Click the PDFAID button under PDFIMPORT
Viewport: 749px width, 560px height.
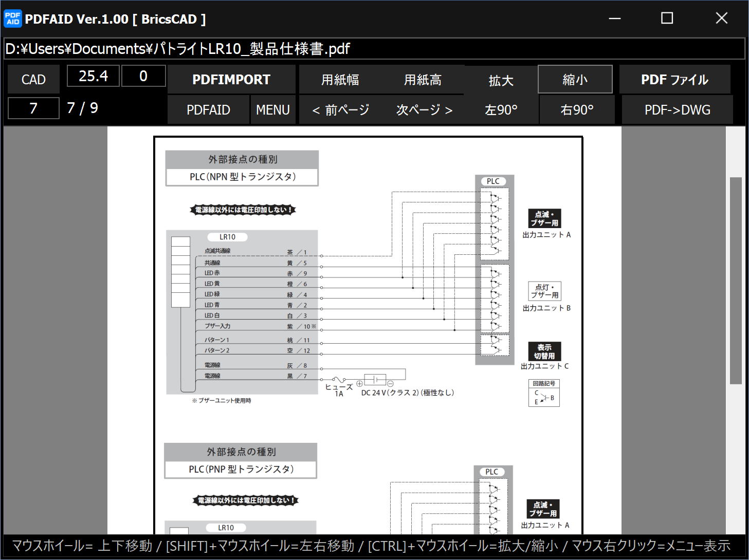208,110
